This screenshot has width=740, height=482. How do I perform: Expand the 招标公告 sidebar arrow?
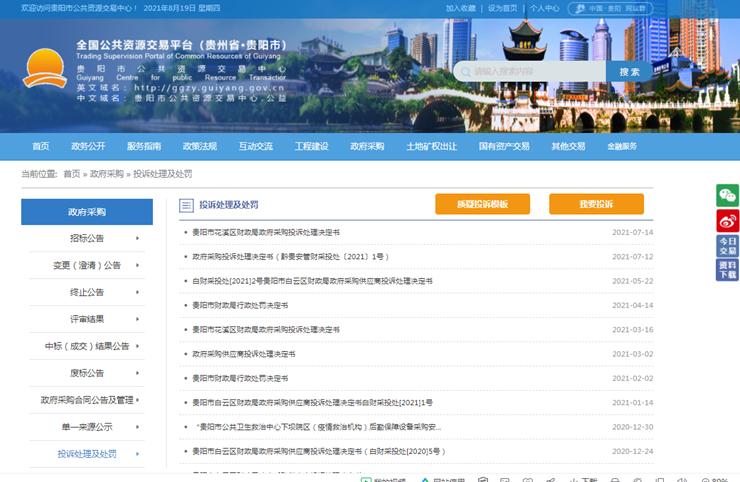coord(137,238)
